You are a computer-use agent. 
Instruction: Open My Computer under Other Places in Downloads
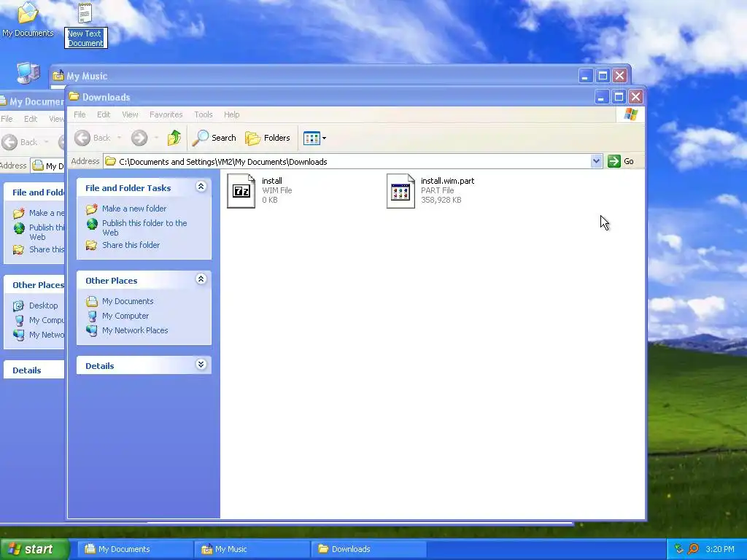[x=125, y=316]
